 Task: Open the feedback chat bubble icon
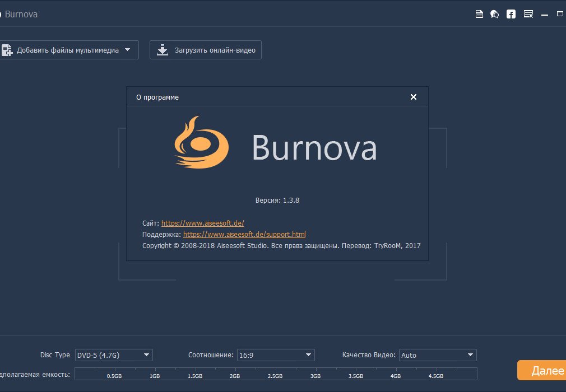pyautogui.click(x=494, y=14)
